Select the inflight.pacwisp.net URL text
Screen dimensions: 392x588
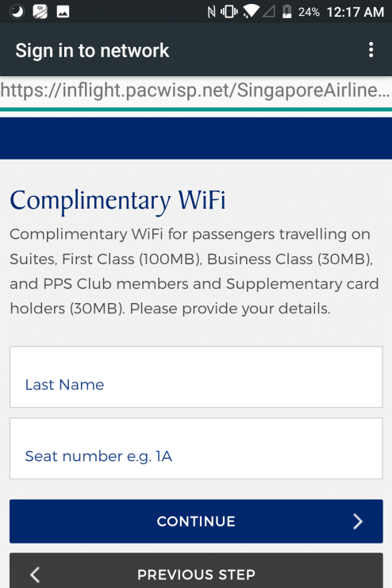tap(195, 90)
